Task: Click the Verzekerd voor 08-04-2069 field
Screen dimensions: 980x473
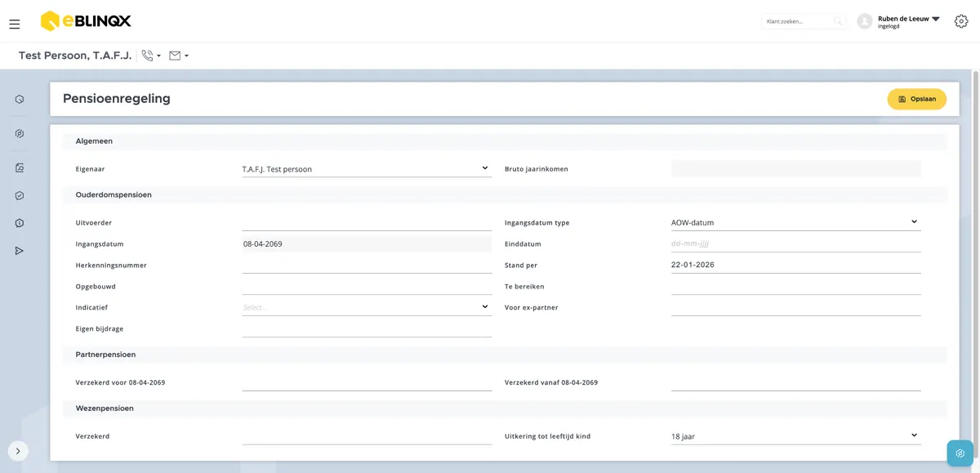Action: pyautogui.click(x=367, y=382)
